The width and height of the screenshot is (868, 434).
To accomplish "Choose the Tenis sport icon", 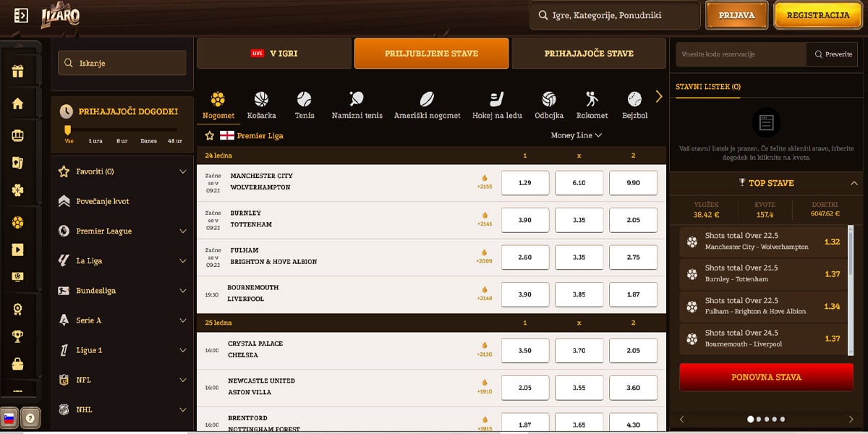I will [x=305, y=105].
